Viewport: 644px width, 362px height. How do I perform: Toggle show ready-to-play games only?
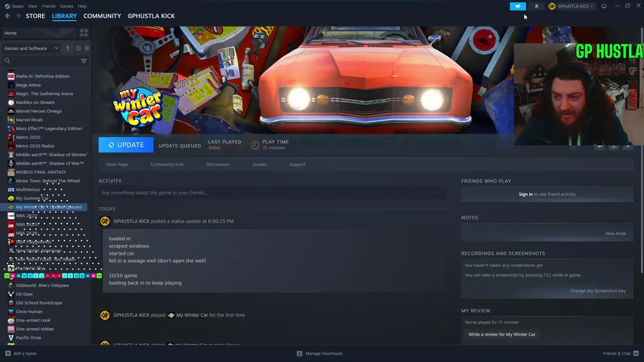[x=87, y=48]
